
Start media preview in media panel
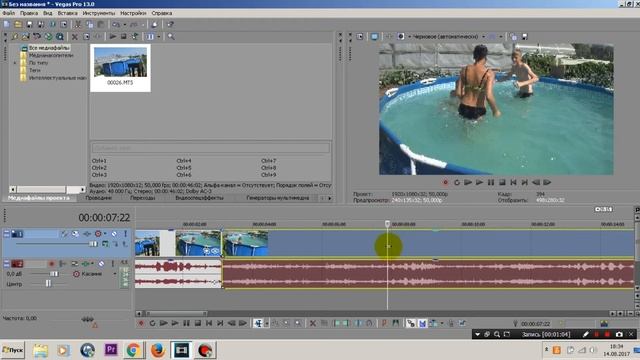point(113,37)
